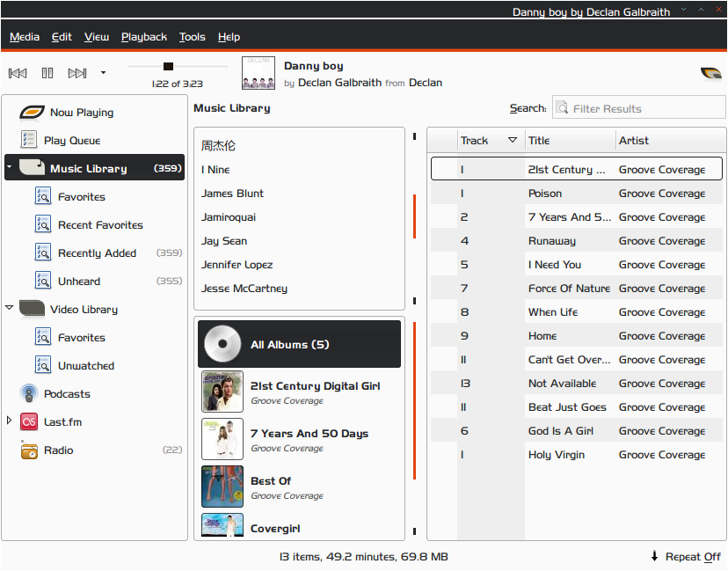Image resolution: width=728 pixels, height=571 pixels.
Task: Select artist Jay Sean
Action: pos(299,241)
